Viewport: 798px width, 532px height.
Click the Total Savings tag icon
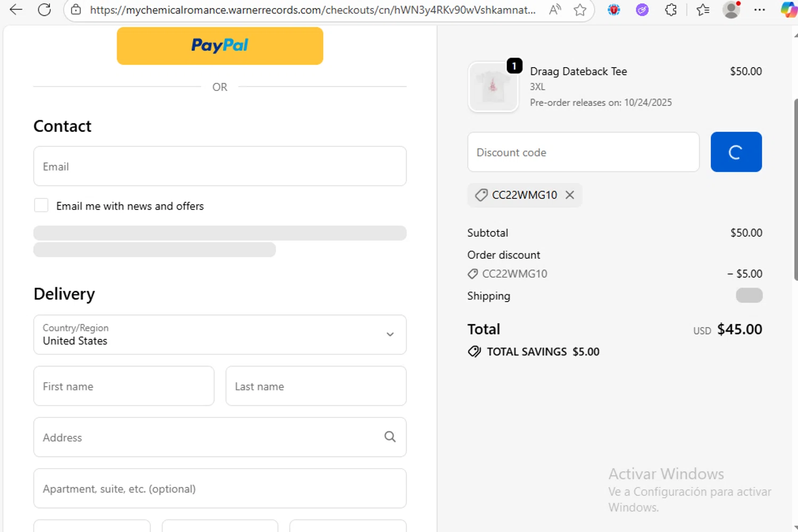474,352
